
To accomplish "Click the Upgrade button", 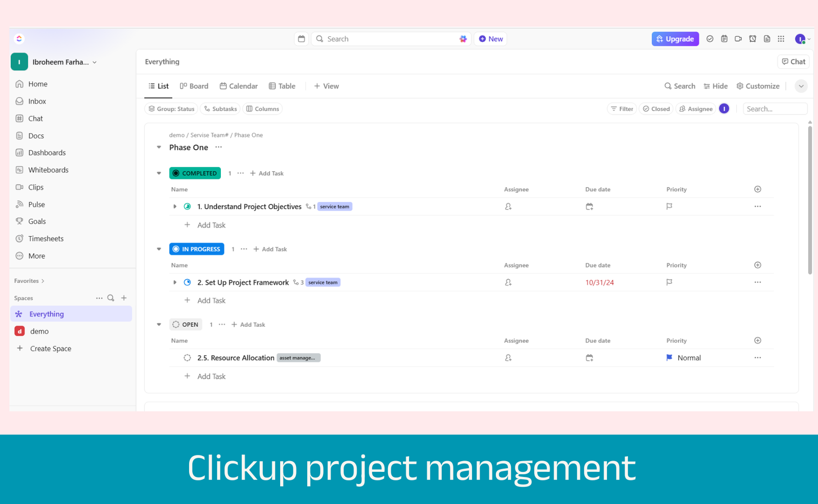I will [x=675, y=39].
